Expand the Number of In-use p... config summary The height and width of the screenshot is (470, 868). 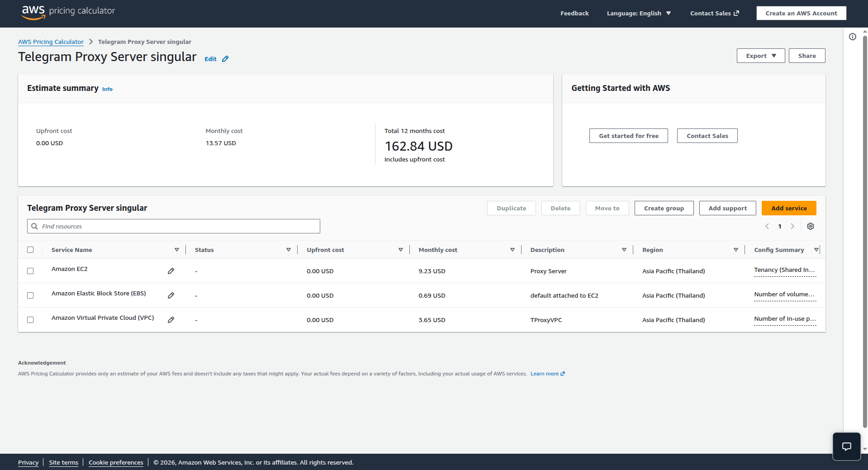(x=785, y=319)
